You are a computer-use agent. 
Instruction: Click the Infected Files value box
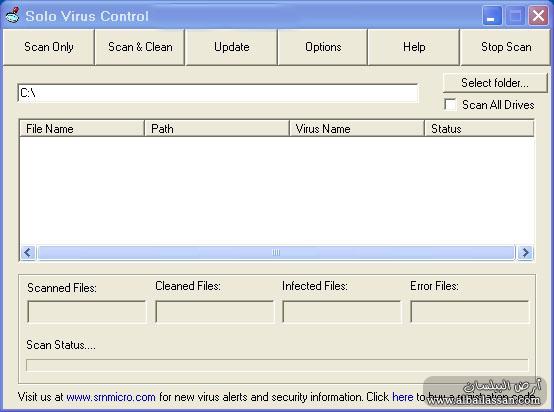click(x=342, y=312)
